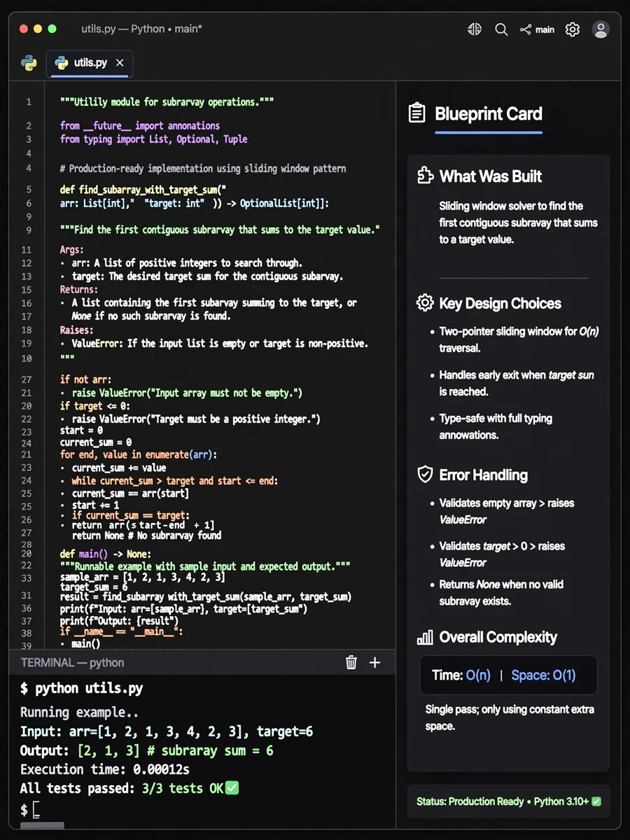
Task: Click the 'if not arr:' code line
Action: pyautogui.click(x=85, y=379)
